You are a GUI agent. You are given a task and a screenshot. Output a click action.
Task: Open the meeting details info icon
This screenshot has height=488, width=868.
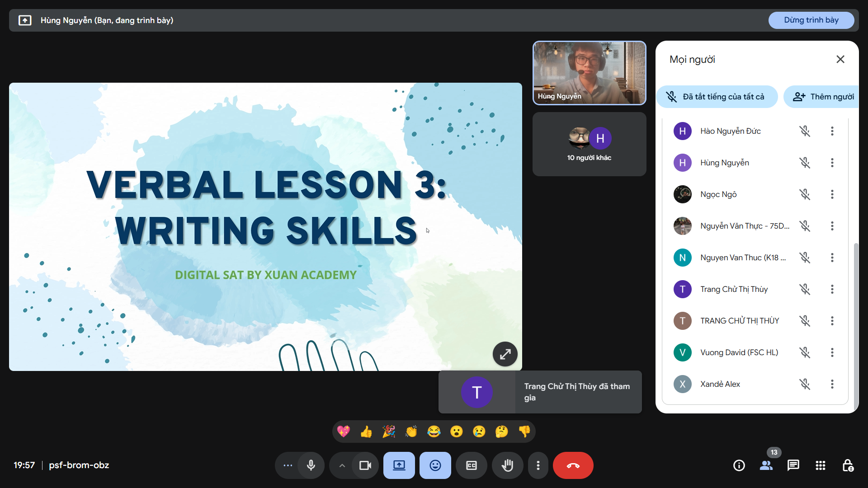tap(739, 465)
